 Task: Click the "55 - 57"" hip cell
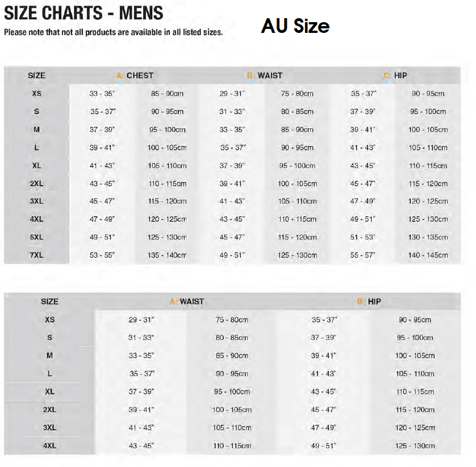click(x=362, y=255)
